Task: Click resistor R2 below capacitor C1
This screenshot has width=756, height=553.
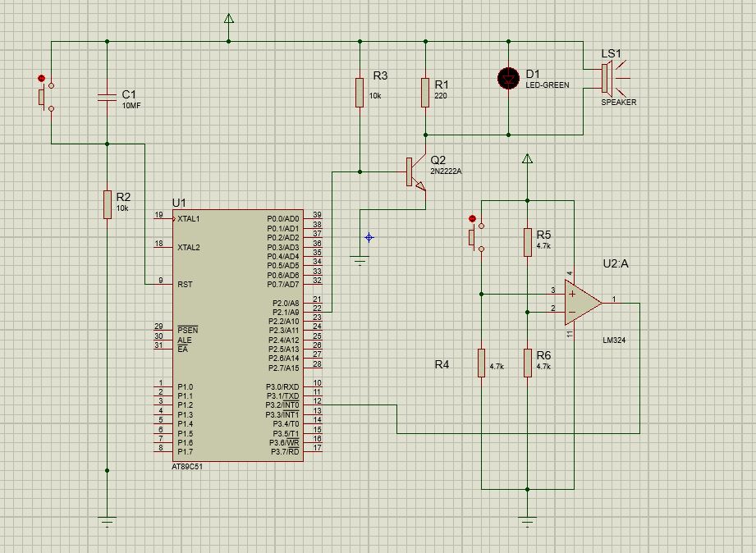Action: pyautogui.click(x=107, y=203)
